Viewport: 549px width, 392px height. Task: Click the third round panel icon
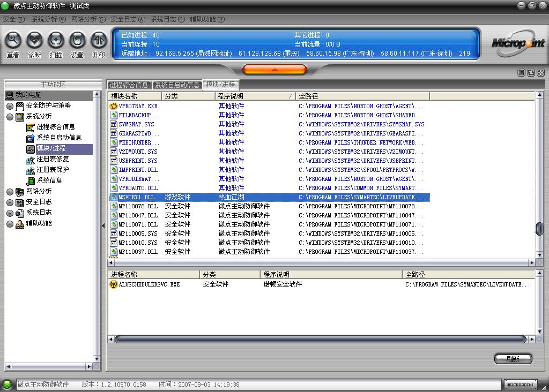pyautogui.click(x=540, y=73)
